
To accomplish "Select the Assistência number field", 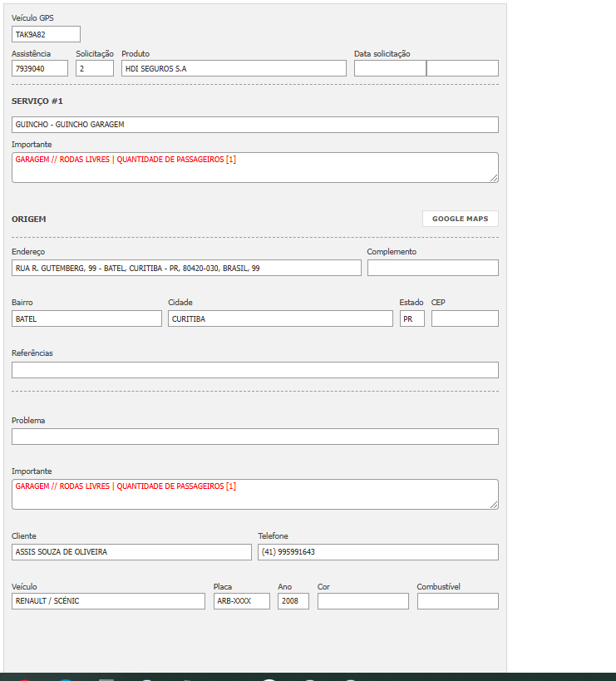I will click(x=40, y=68).
